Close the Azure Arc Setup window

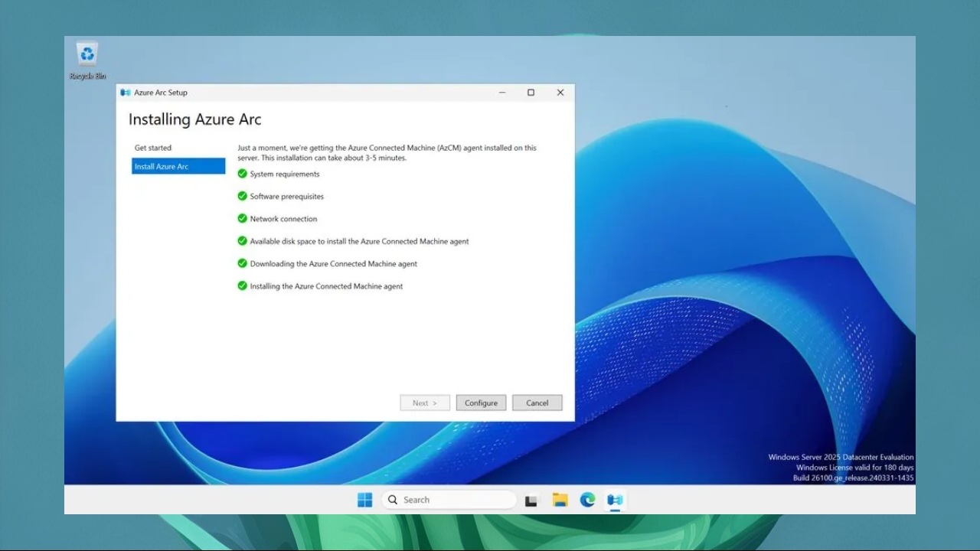tap(560, 93)
